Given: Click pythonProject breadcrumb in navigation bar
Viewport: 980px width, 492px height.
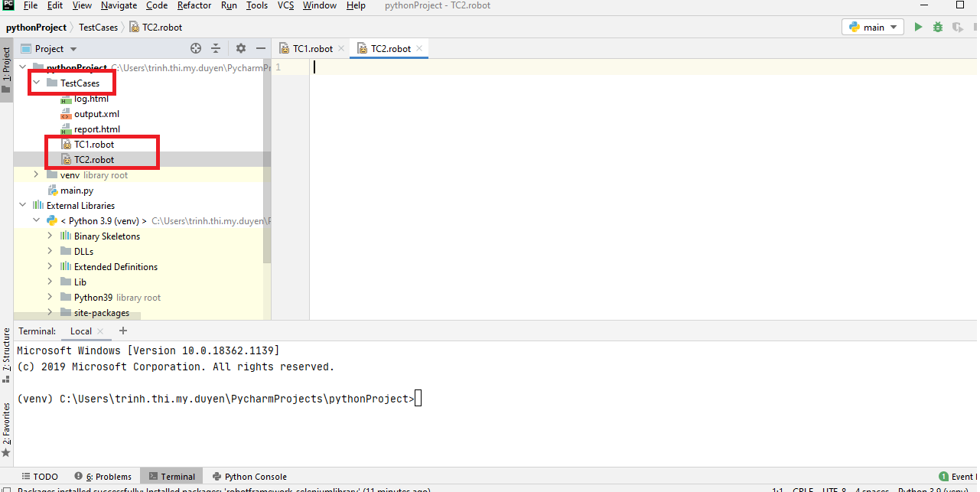Looking at the screenshot, I should [36, 27].
